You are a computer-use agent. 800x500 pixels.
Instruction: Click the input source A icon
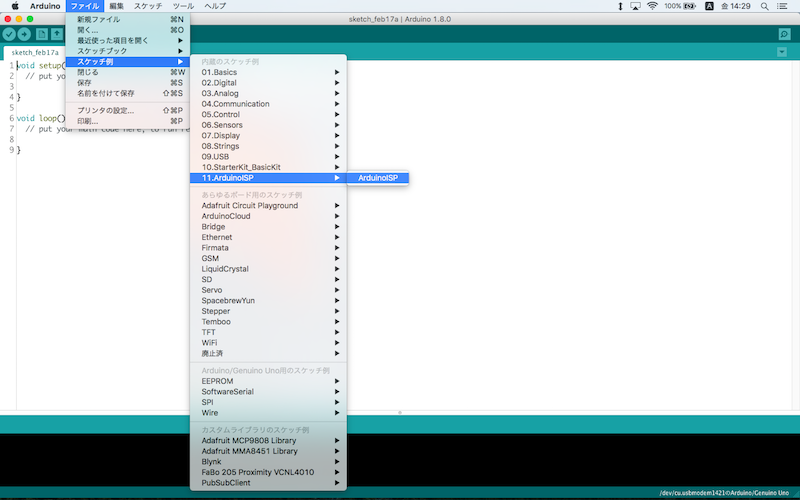[x=709, y=6]
